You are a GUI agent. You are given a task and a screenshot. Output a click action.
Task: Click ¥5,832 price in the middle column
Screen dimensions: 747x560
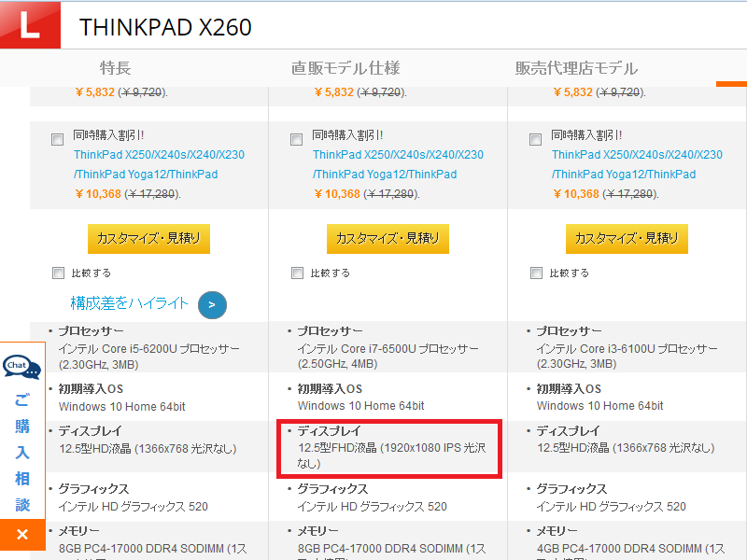334,91
